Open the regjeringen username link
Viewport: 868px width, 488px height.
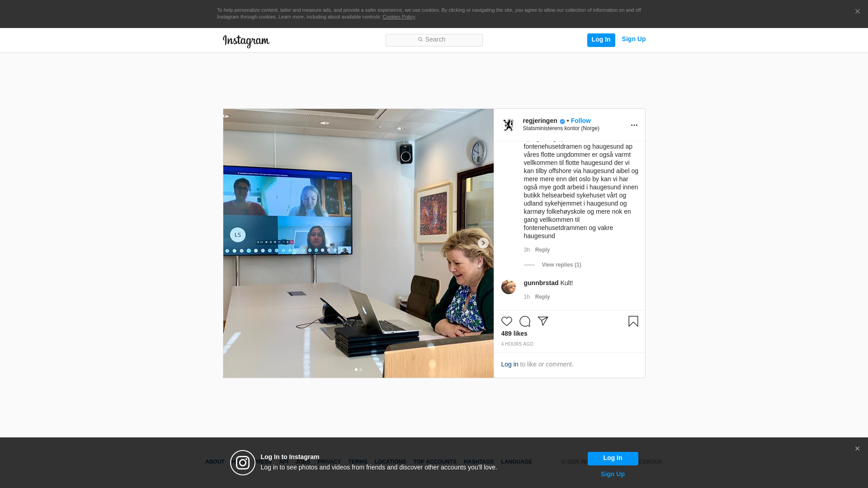[540, 121]
